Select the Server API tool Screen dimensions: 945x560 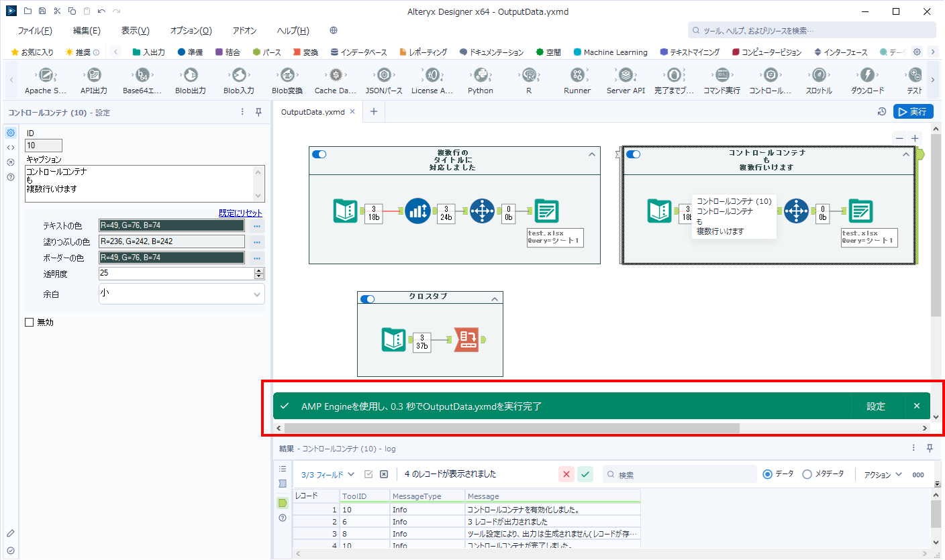pos(626,75)
